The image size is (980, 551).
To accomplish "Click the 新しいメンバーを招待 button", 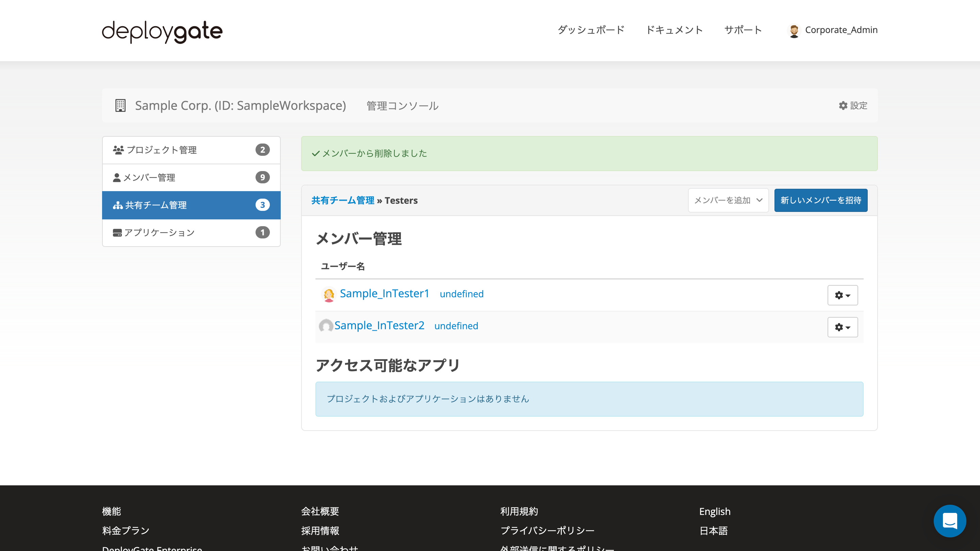I will tap(821, 200).
